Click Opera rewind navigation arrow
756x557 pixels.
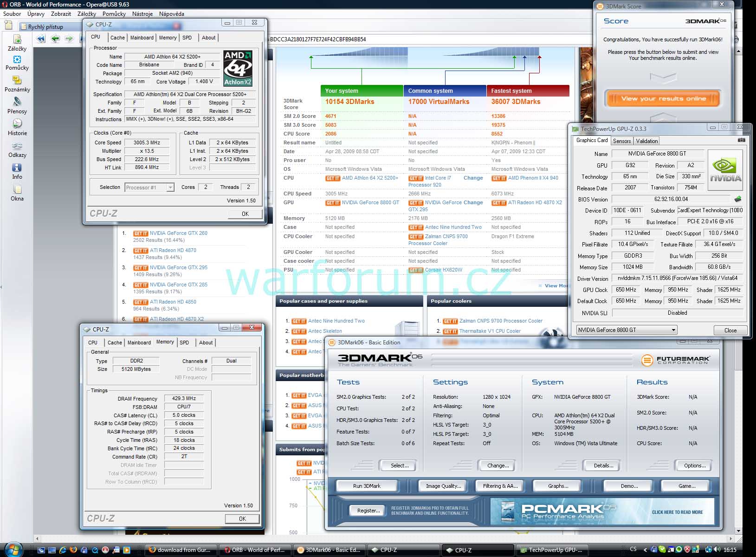pyautogui.click(x=41, y=39)
